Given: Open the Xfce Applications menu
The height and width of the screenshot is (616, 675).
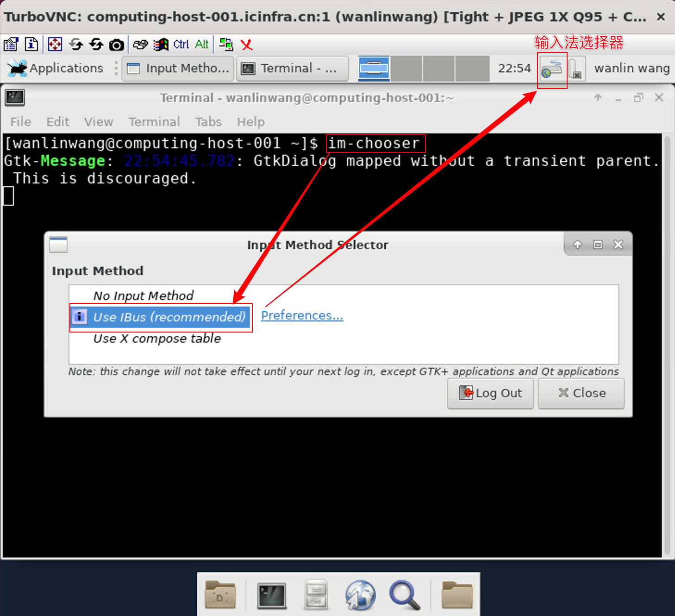Looking at the screenshot, I should [56, 68].
